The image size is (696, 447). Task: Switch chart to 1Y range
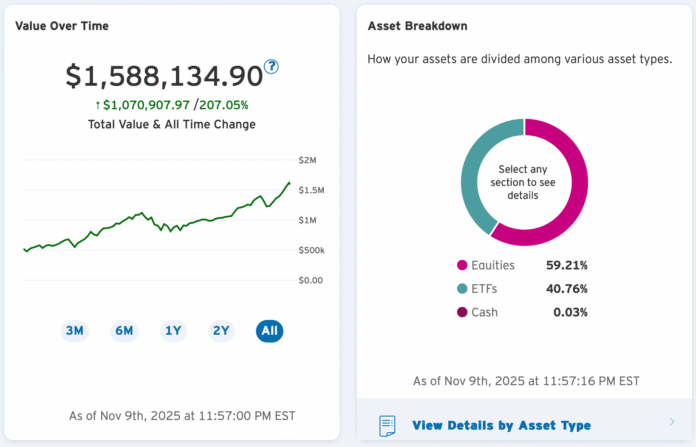(x=173, y=331)
